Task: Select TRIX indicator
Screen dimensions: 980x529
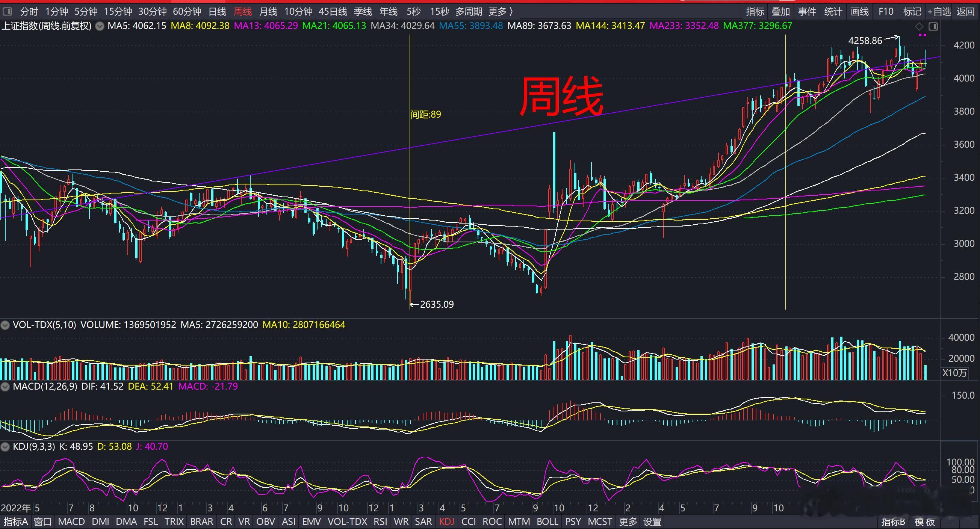Action: point(174,522)
